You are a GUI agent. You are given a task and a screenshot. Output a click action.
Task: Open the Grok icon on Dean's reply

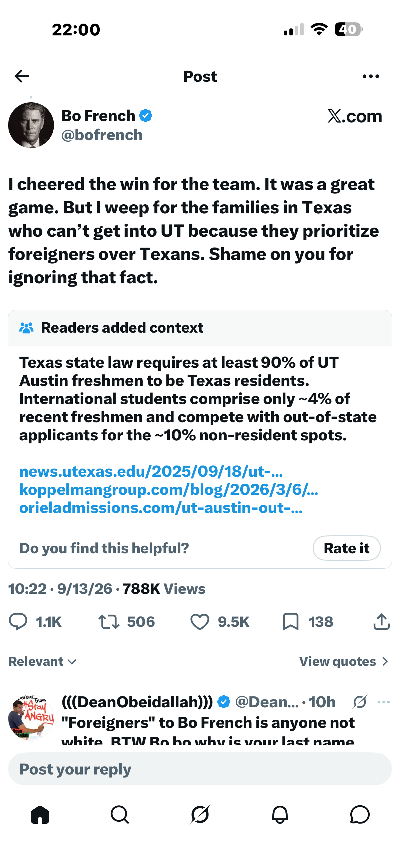pyautogui.click(x=360, y=702)
